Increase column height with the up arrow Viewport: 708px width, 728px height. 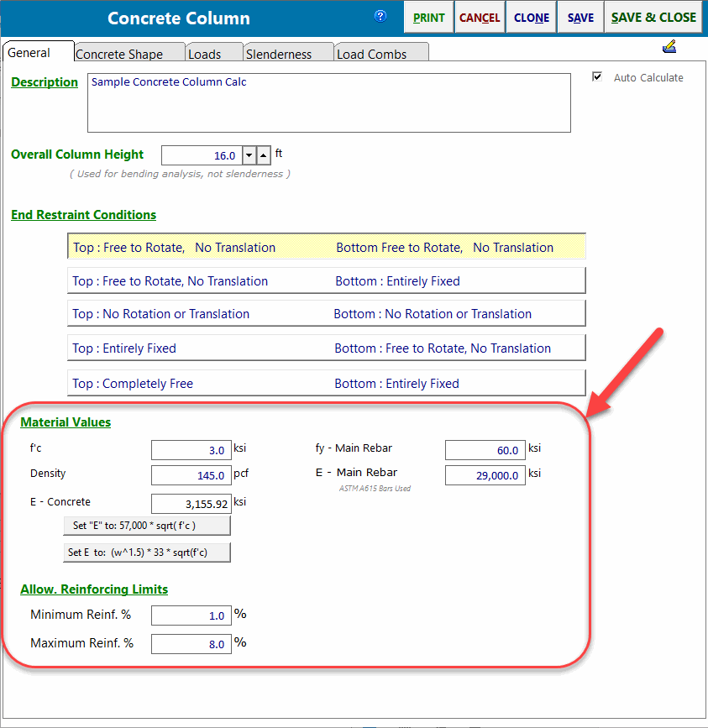[x=263, y=155]
